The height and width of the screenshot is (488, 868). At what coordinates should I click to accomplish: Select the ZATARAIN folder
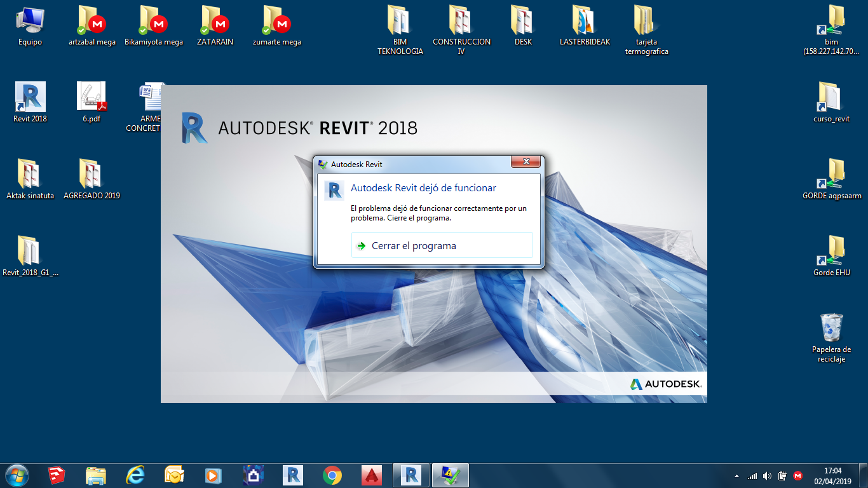pos(215,26)
